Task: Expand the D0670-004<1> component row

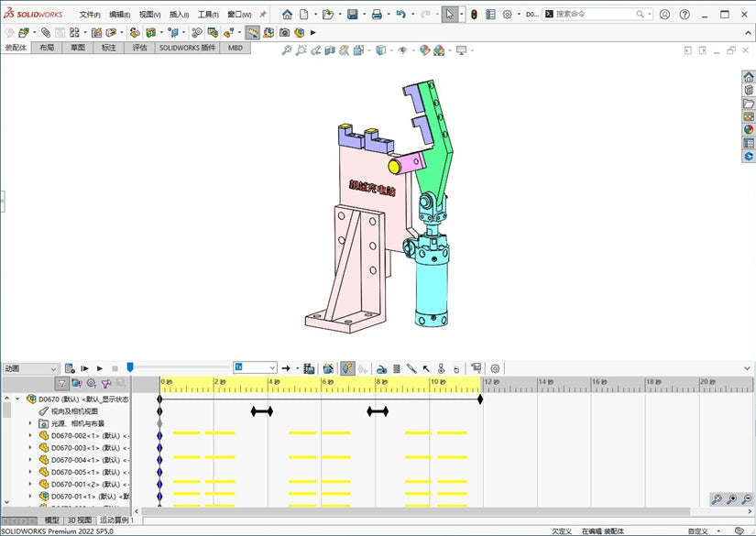Action: [x=30, y=460]
